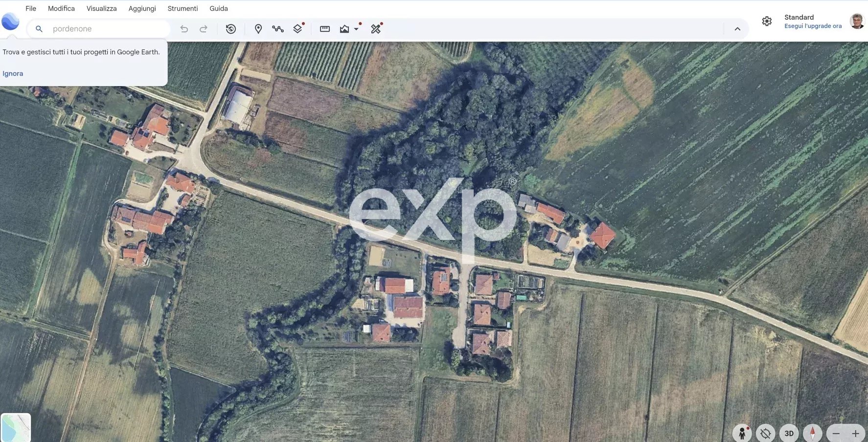
Task: Toggle 3D view
Action: coord(789,433)
